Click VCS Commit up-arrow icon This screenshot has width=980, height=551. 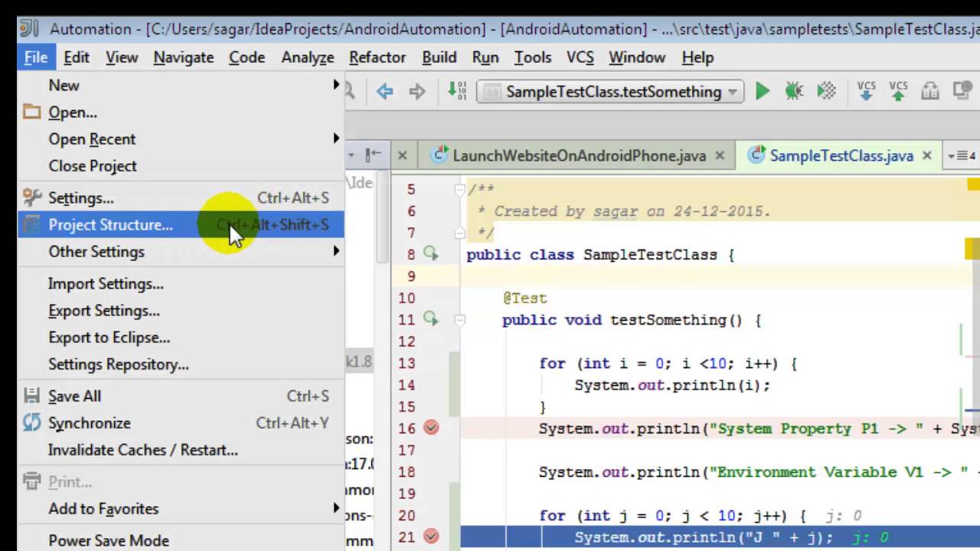point(898,90)
